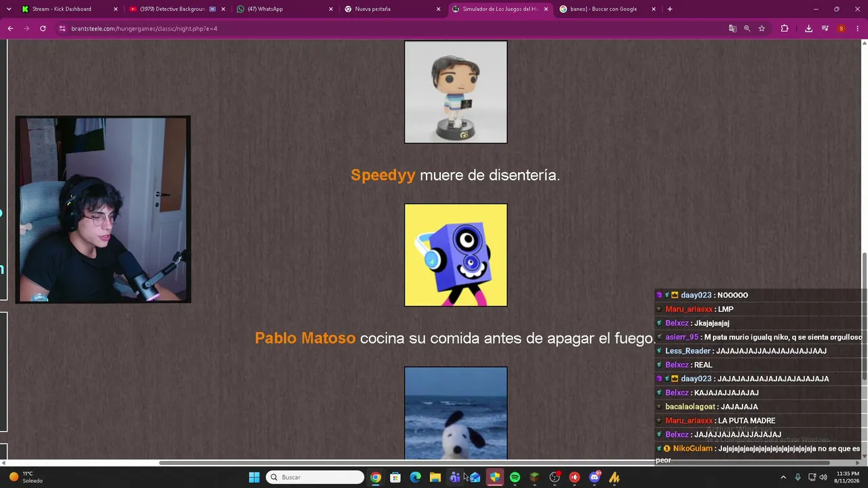
Task: Close the Stream - Kick Dashboard tab
Action: (x=115, y=9)
